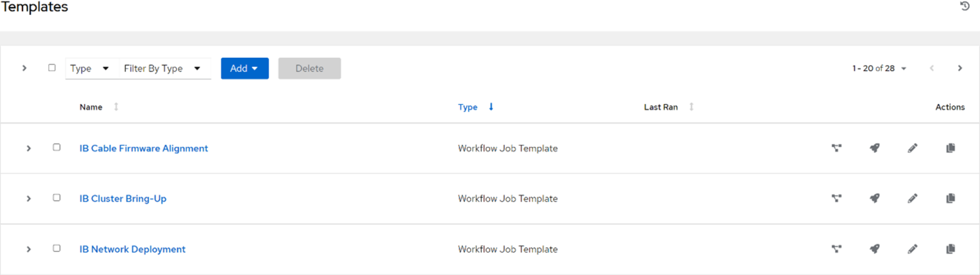Screen dimensions: 980x275
Task: Toggle the select-all templates checkbox
Action: tap(52, 68)
